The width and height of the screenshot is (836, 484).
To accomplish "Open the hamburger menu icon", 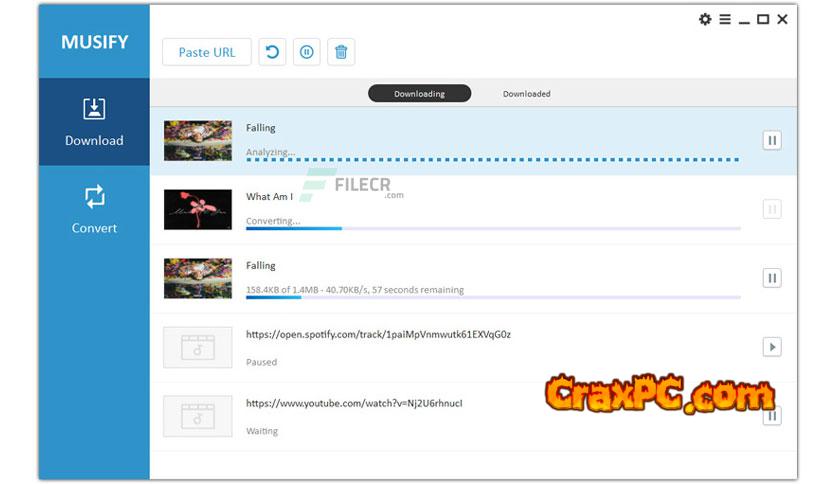I will click(725, 19).
